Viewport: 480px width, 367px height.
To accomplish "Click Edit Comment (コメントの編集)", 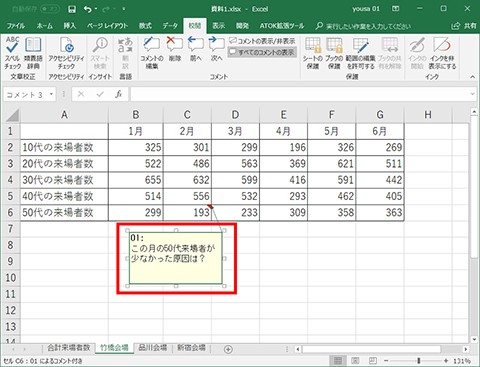I will (152, 53).
